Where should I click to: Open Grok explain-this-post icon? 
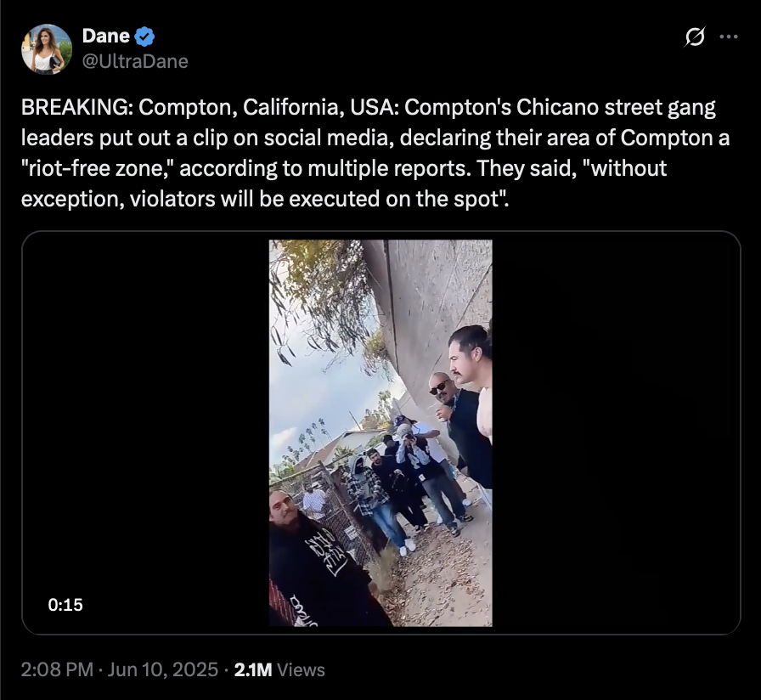click(695, 37)
